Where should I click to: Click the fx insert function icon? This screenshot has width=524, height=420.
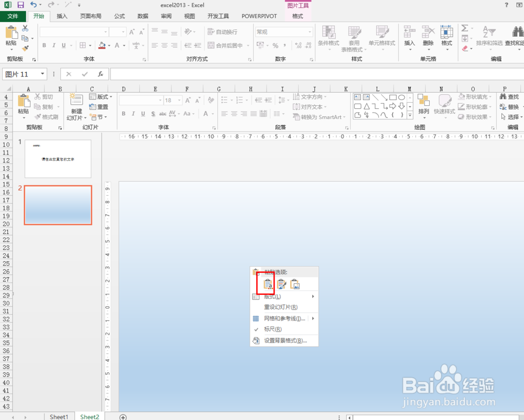[x=101, y=74]
